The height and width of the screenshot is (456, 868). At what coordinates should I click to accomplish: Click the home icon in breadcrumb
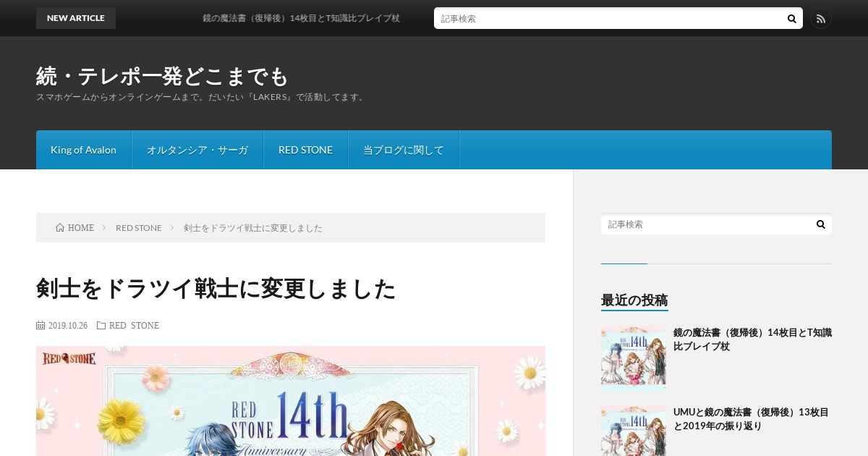(60, 228)
